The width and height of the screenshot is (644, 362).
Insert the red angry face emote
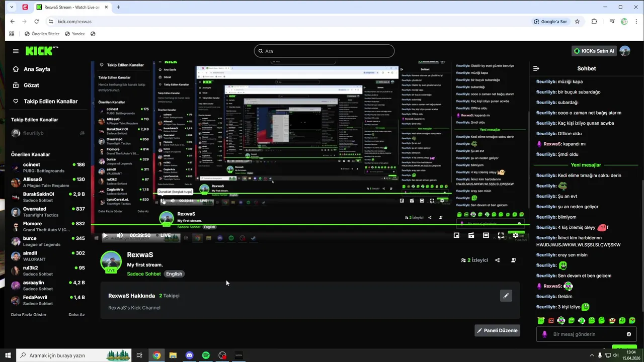[551, 320]
